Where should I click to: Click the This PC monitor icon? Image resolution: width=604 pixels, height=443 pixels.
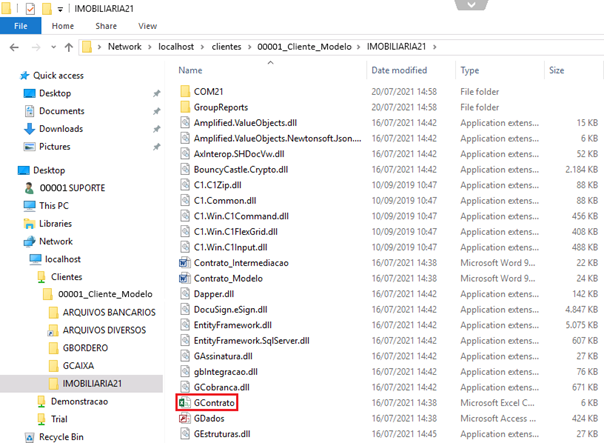click(x=29, y=206)
